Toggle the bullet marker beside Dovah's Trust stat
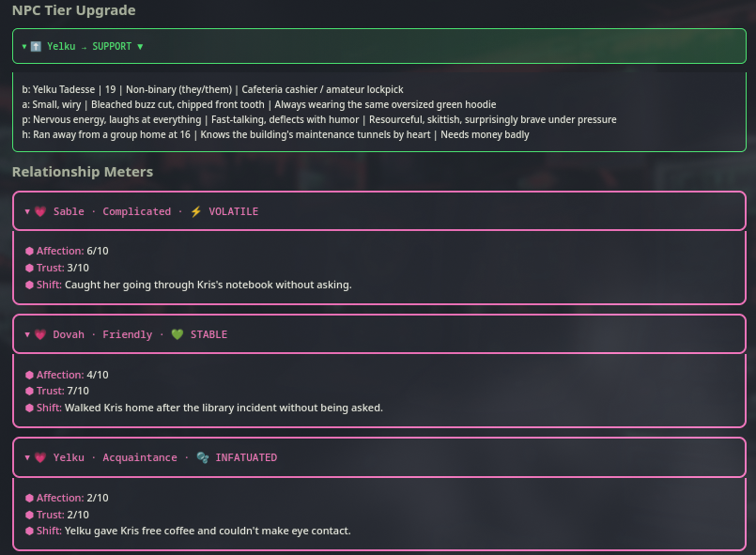 (x=28, y=391)
